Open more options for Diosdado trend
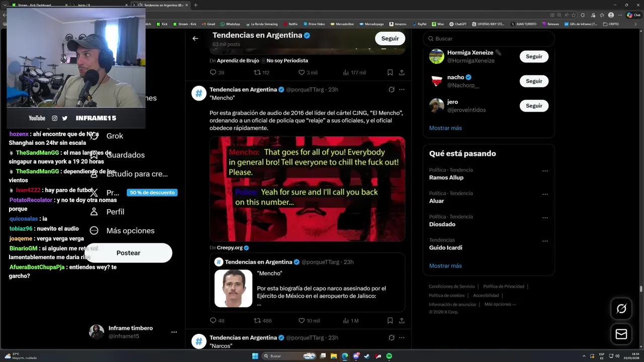The image size is (644, 362). click(x=545, y=218)
